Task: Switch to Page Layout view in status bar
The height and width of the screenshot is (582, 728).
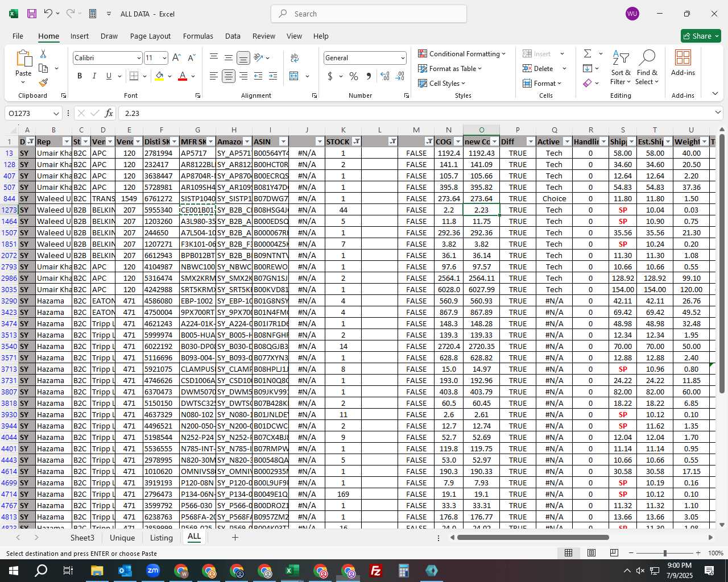Action: 591,553
